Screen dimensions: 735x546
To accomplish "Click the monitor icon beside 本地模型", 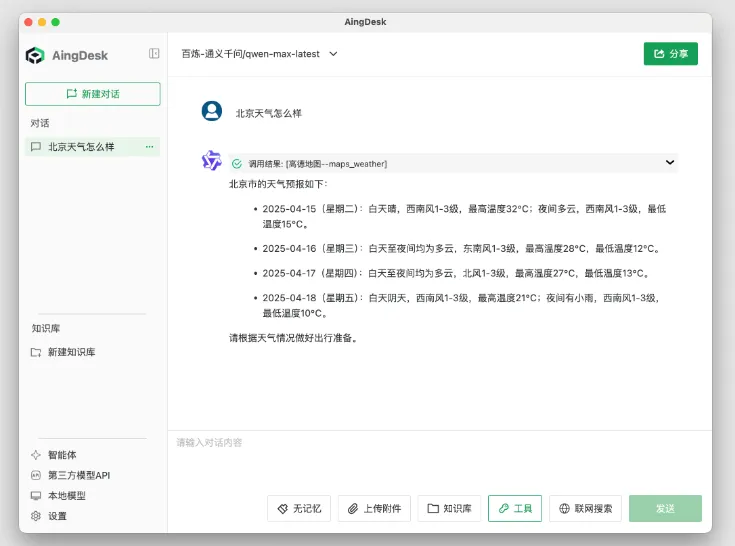I will tap(36, 496).
